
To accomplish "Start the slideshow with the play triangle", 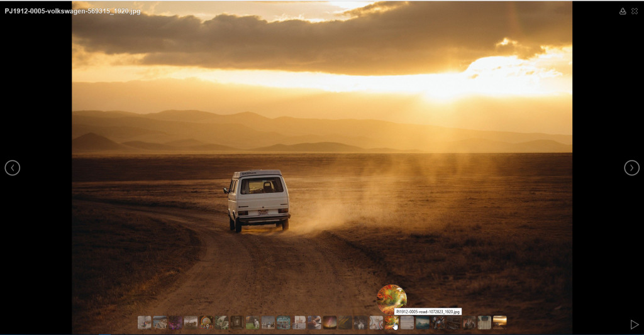I will (634, 324).
